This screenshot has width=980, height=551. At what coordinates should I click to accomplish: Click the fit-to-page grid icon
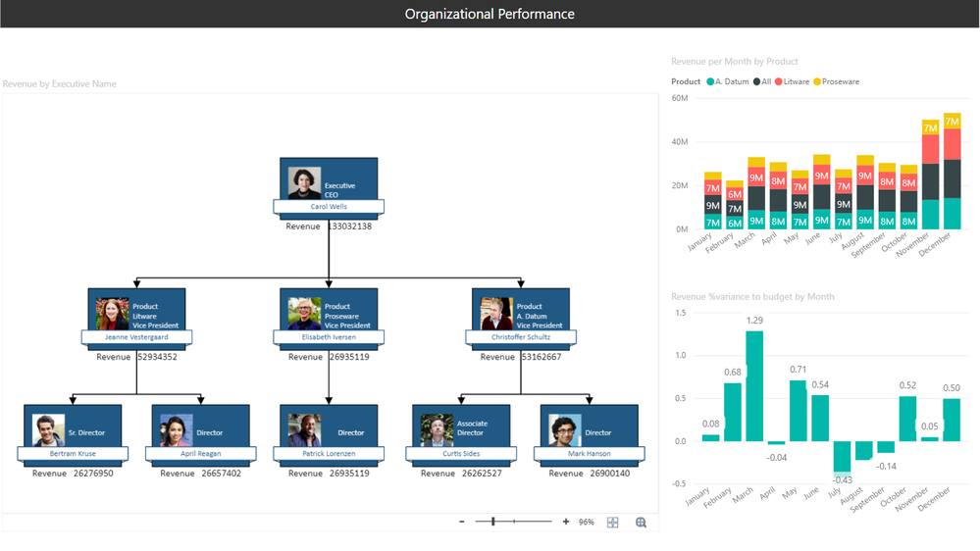[612, 523]
